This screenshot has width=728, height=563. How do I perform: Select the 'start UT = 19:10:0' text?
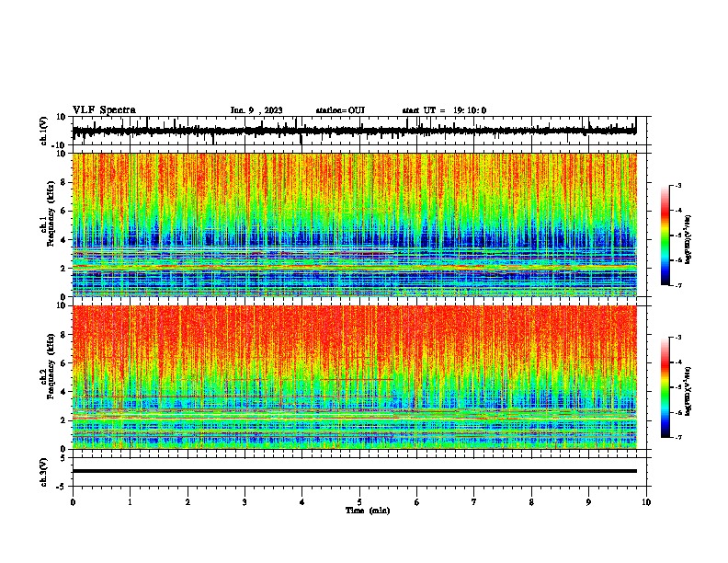pyautogui.click(x=444, y=110)
